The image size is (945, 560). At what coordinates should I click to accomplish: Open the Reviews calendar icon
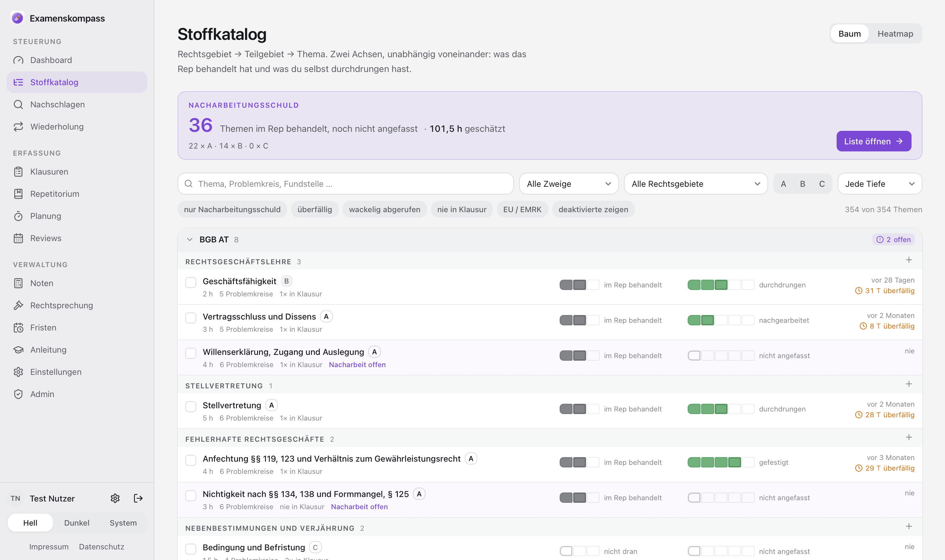click(x=18, y=239)
